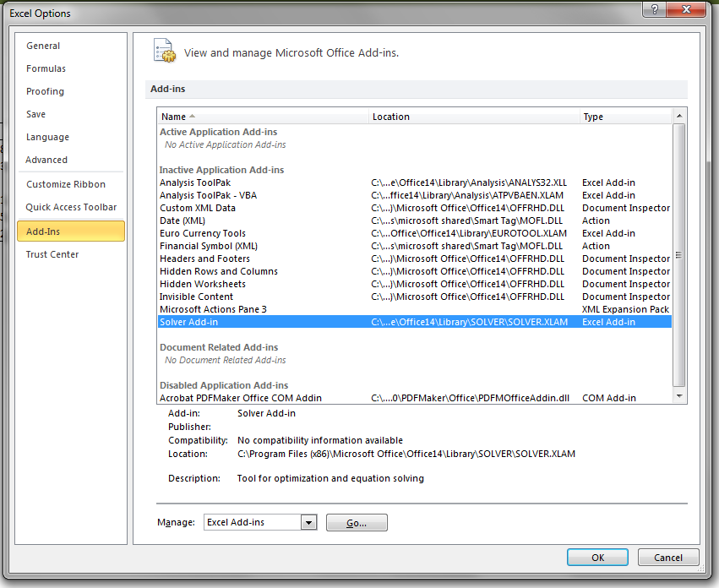Select Analysis ToolPak in the list
The height and width of the screenshot is (588, 719).
(x=195, y=182)
